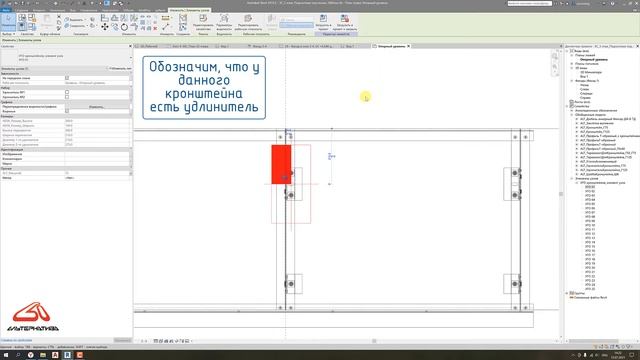Click the Изменить... visibility override button
The height and width of the screenshot is (360, 640).
point(97,107)
